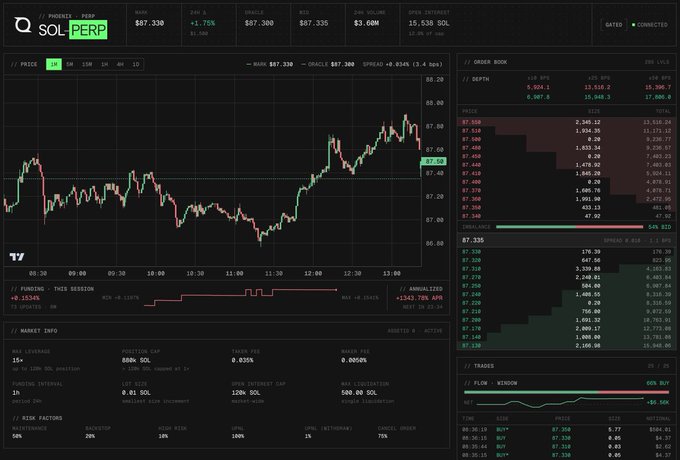The height and width of the screenshot is (460, 680).
Task: Select ask row priced 87.550
Action: click(566, 122)
